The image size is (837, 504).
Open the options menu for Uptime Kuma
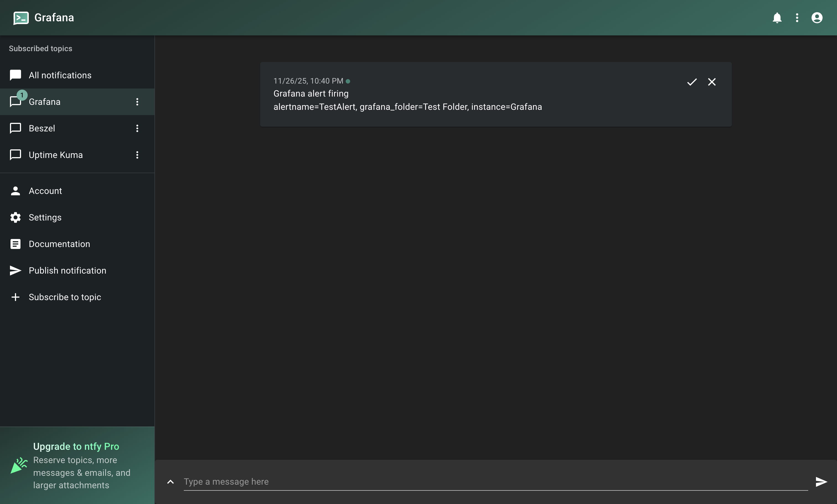(x=137, y=155)
